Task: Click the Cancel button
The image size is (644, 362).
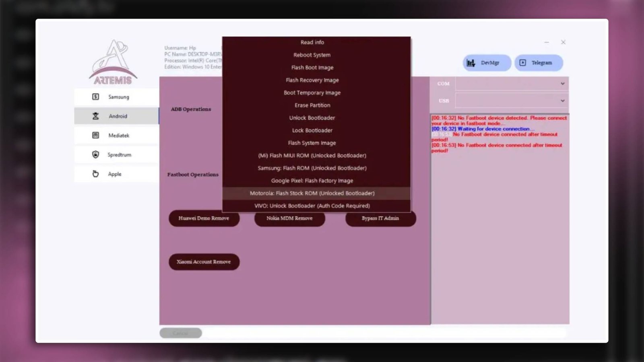Action: 181,333
